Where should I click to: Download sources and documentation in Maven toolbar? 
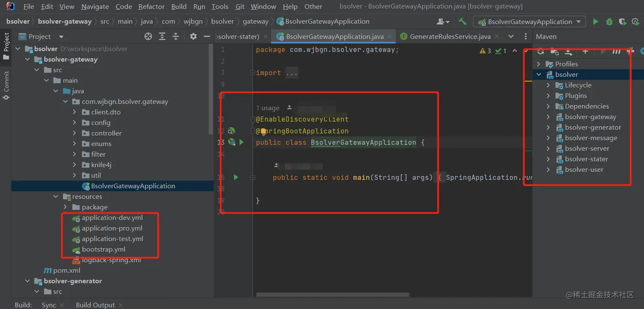[569, 52]
